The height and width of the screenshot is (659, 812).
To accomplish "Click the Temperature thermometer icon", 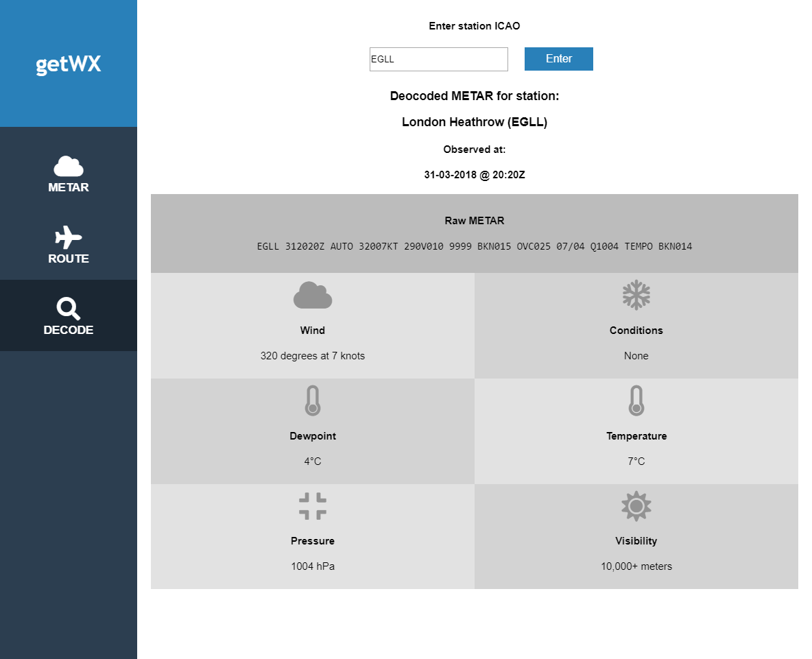I will (636, 400).
